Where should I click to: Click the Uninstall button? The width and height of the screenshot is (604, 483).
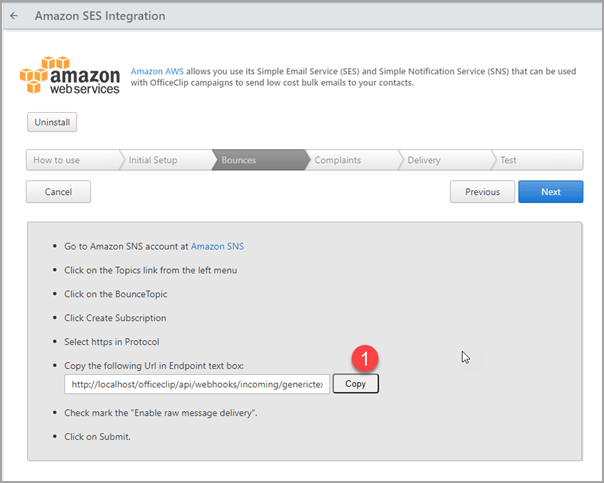(52, 122)
